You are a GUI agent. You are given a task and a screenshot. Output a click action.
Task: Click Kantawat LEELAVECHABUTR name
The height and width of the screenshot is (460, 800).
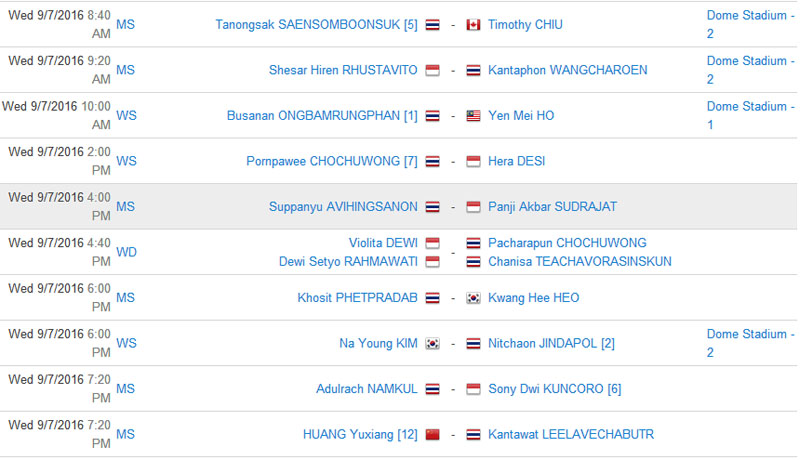(570, 435)
